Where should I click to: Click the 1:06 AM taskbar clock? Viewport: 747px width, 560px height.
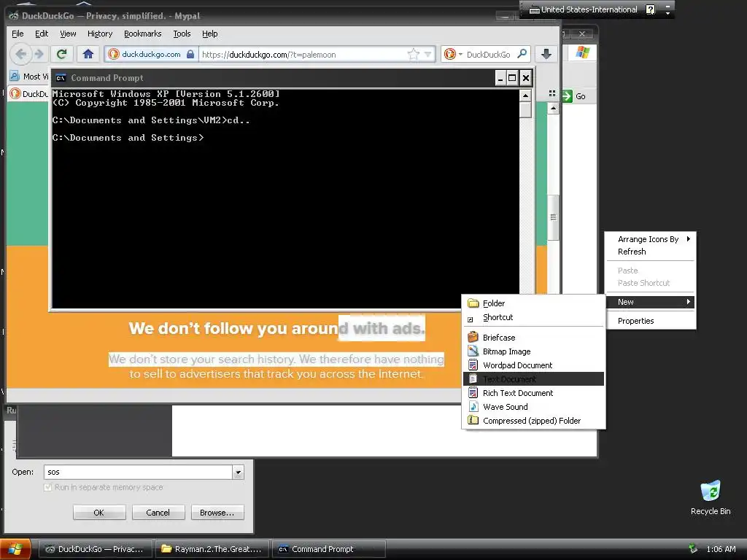pyautogui.click(x=721, y=549)
